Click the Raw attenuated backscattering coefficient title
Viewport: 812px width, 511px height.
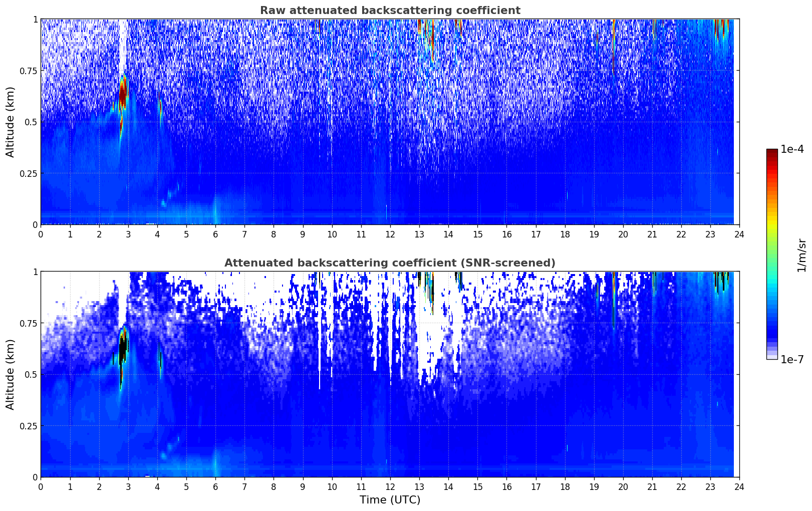pos(390,11)
